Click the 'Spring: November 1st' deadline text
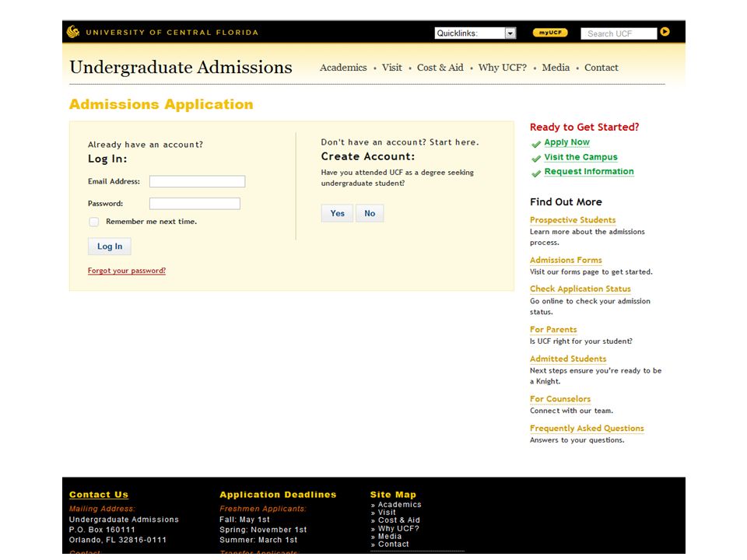 (x=263, y=530)
